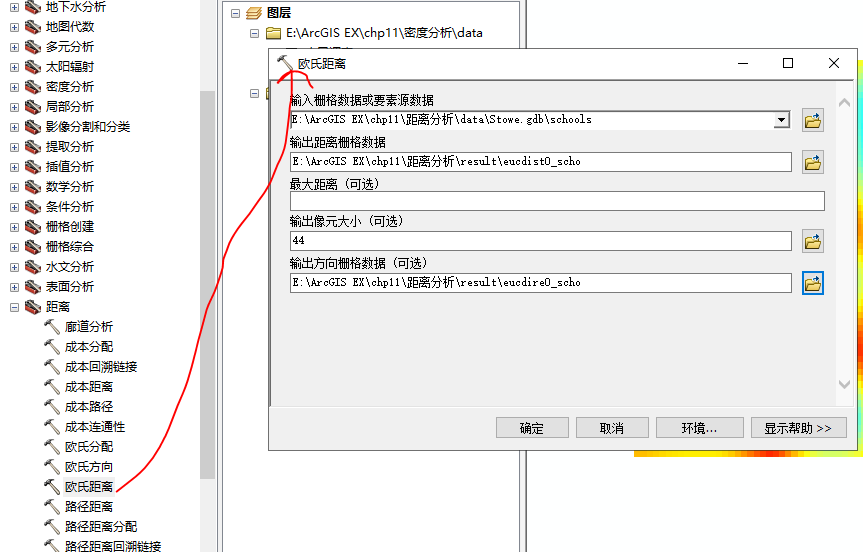Click the 地图代数 toolset icon
This screenshot has width=863, height=552.
click(33, 27)
